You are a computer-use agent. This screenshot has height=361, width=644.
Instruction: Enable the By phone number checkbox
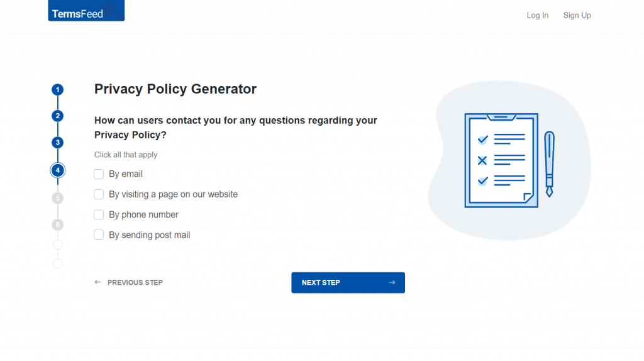pos(99,215)
